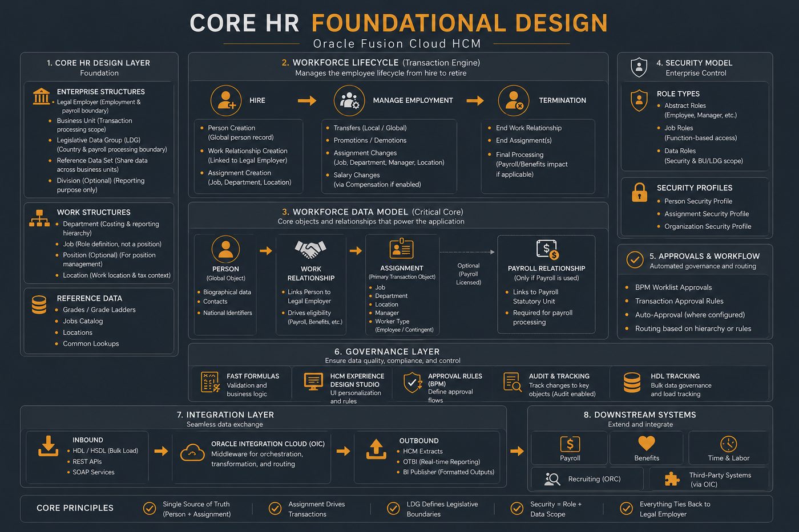Click the Payroll dollar-sign icon
The width and height of the screenshot is (799, 532).
tap(570, 444)
